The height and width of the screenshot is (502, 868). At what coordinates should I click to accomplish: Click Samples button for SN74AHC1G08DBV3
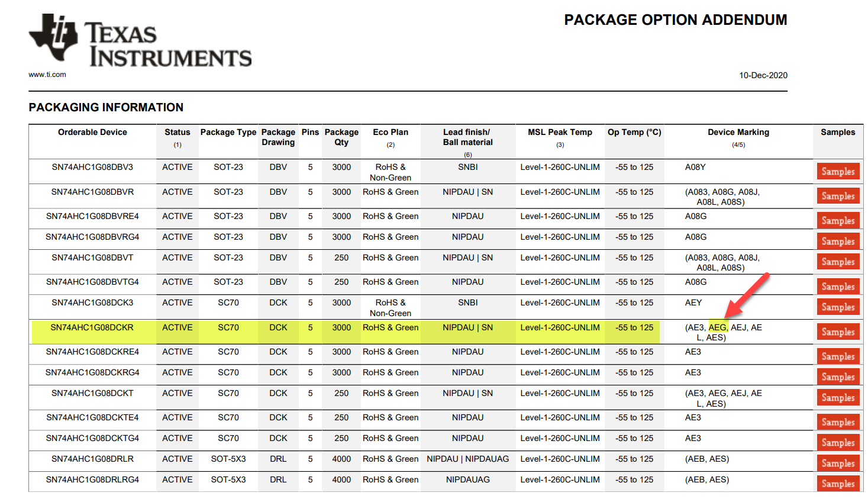pyautogui.click(x=838, y=172)
